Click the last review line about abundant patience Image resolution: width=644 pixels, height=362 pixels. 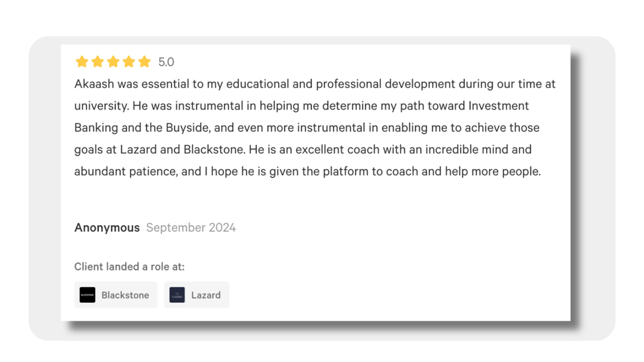click(x=308, y=172)
